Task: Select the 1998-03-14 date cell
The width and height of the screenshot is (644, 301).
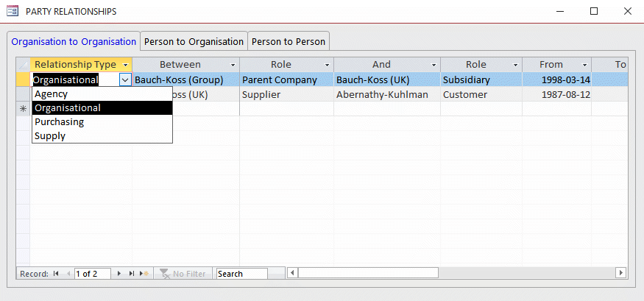Action: coord(557,79)
